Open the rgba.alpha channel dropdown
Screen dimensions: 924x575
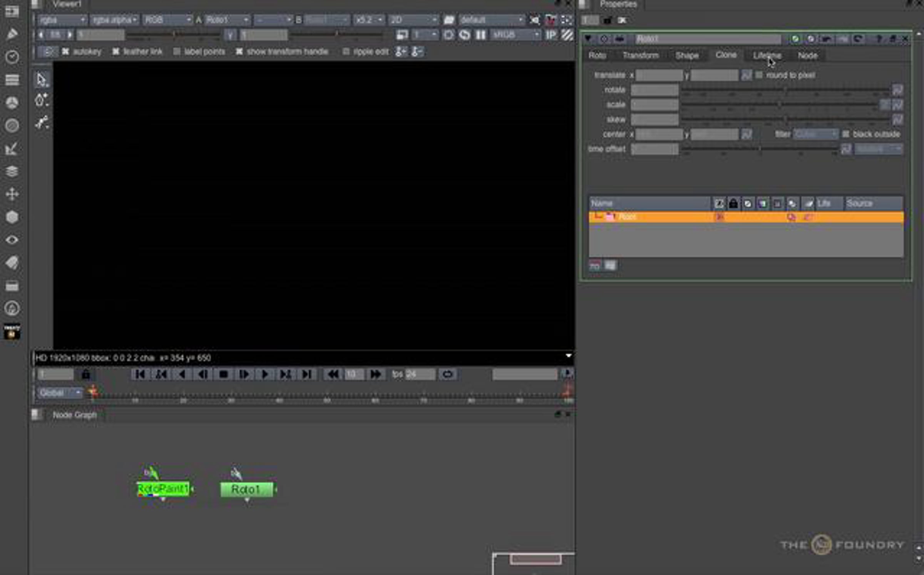[114, 20]
